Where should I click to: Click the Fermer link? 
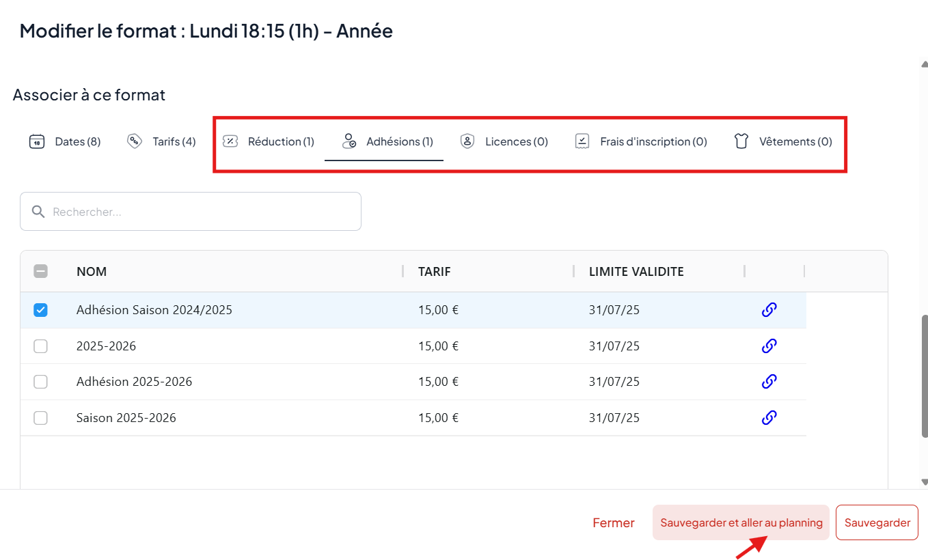(x=613, y=522)
